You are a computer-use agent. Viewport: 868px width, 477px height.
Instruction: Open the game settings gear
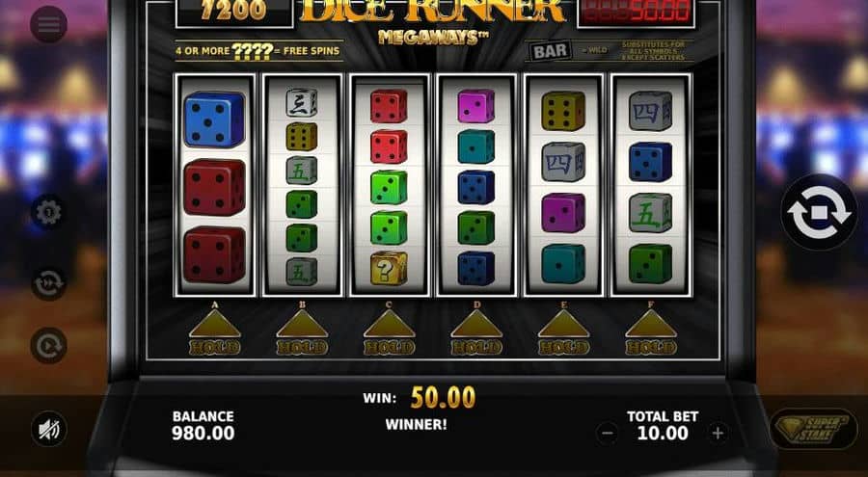[49, 213]
